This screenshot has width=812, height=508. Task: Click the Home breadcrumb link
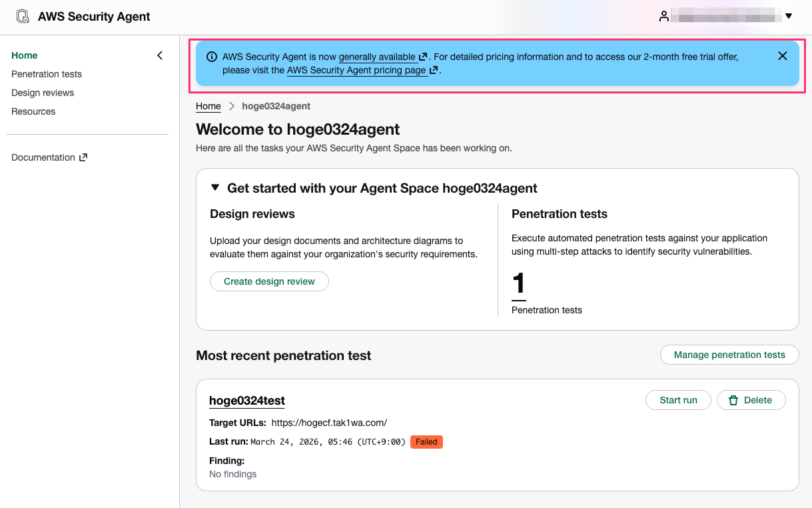coord(208,106)
